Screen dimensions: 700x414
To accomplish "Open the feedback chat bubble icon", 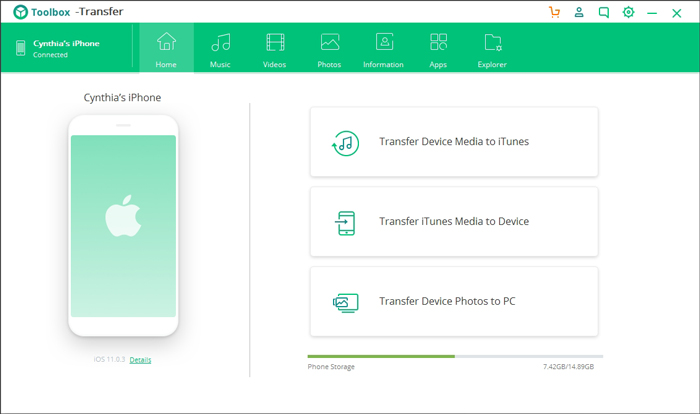I will [x=604, y=13].
